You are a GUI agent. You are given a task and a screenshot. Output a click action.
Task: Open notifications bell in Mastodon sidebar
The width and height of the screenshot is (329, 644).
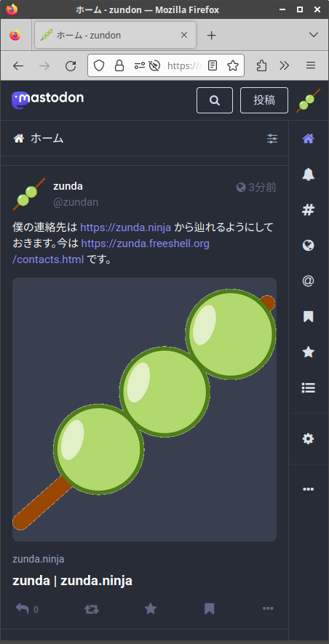click(309, 174)
